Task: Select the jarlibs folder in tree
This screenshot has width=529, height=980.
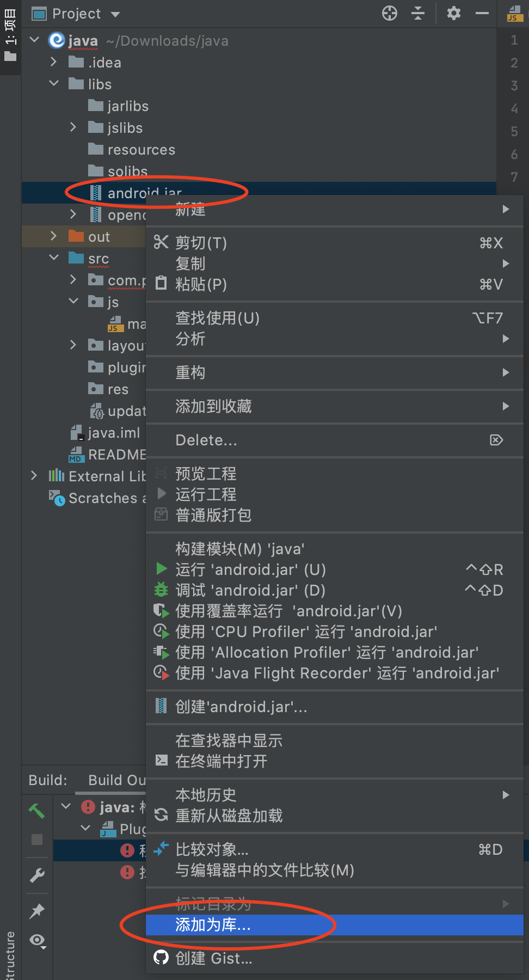Action: [127, 106]
